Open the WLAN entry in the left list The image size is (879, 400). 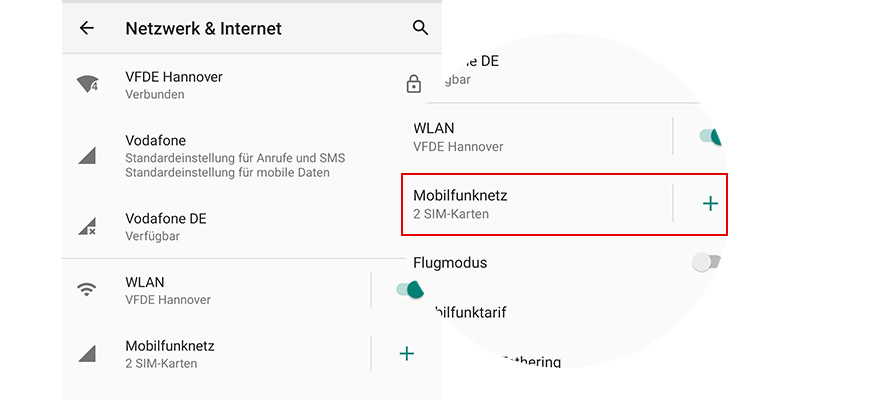point(168,290)
